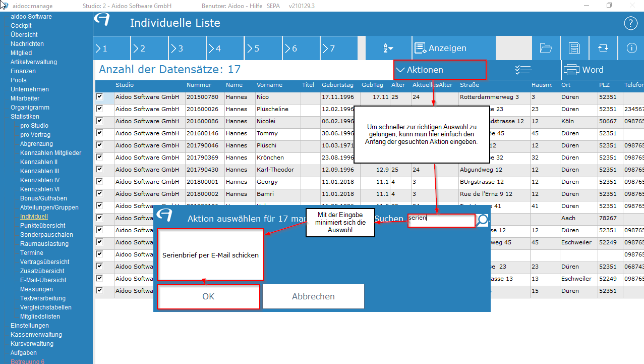
Task: Open Cockpit in the sidebar
Action: [x=21, y=26]
